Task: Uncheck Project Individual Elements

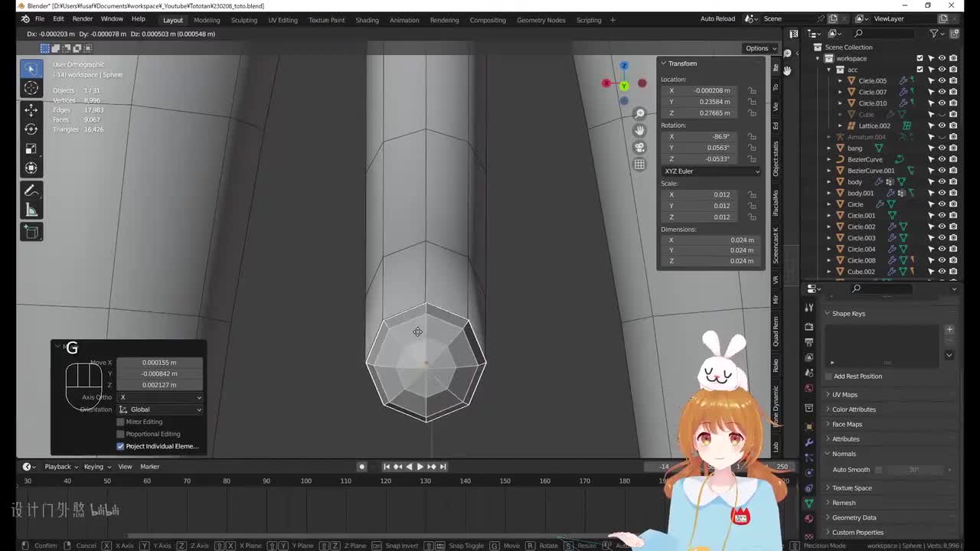Action: (x=120, y=446)
